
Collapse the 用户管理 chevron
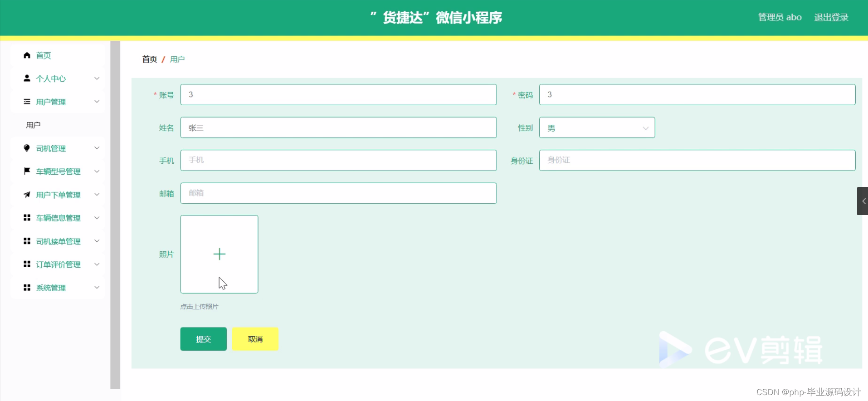tap(97, 102)
